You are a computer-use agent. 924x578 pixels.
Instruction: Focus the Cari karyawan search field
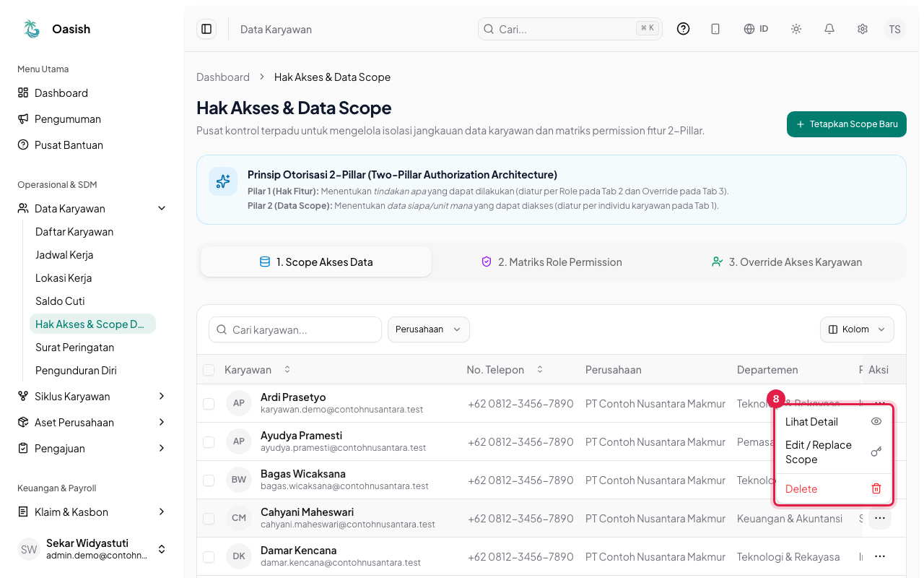click(x=295, y=329)
